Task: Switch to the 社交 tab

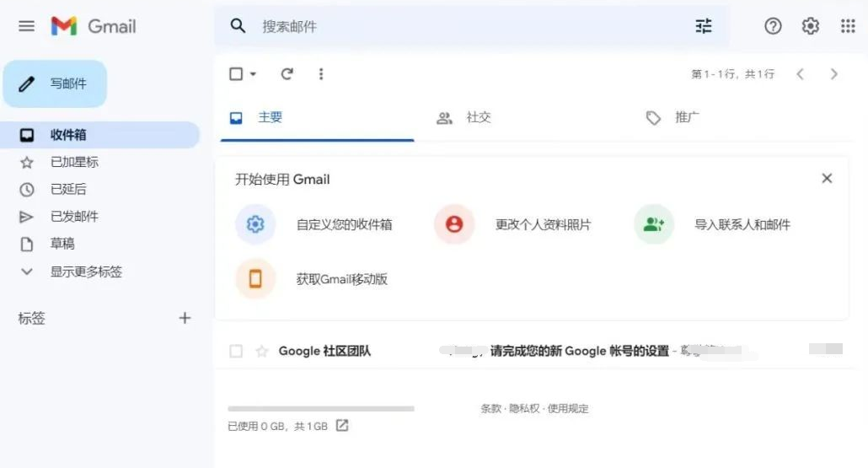Action: point(463,117)
